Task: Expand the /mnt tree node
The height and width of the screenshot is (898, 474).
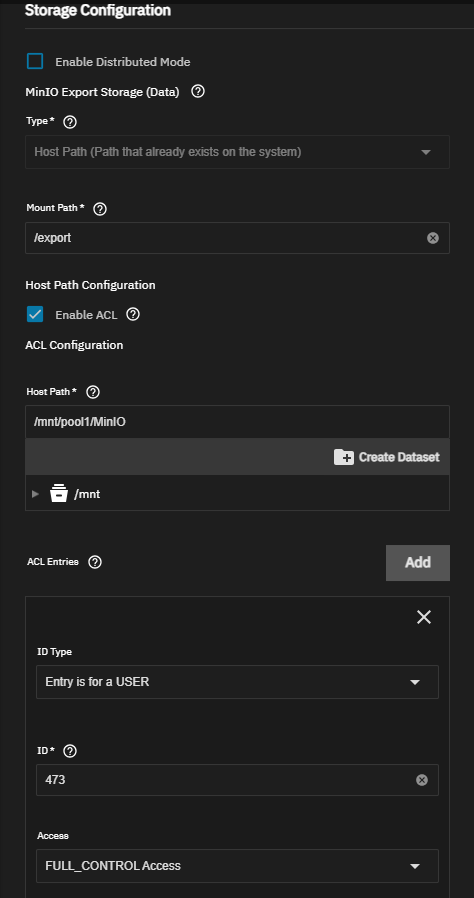Action: (35, 494)
